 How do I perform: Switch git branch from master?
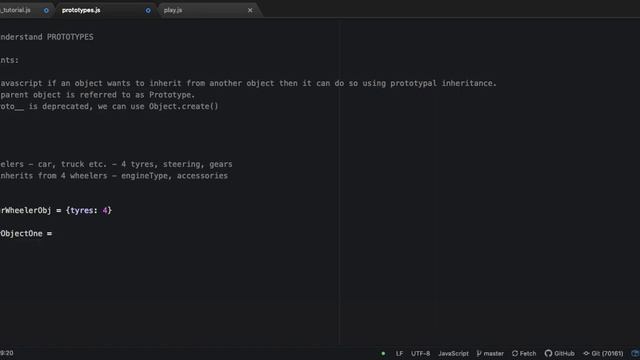click(490, 353)
